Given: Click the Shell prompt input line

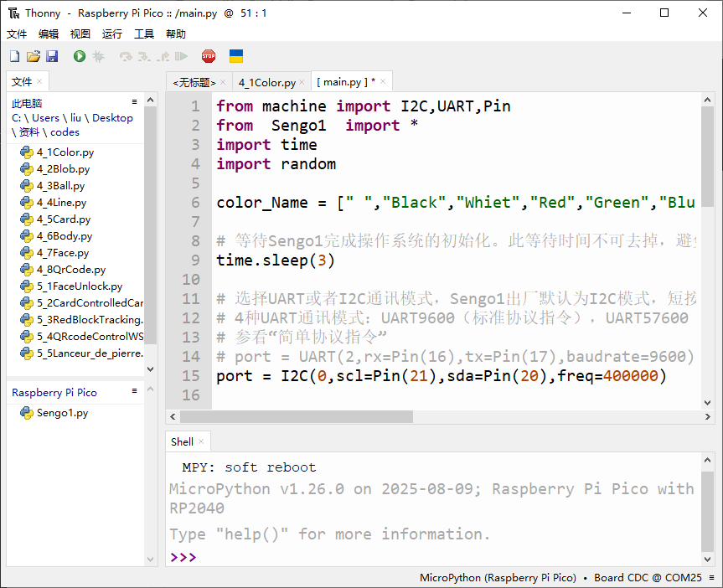Looking at the screenshot, I should pos(433,557).
